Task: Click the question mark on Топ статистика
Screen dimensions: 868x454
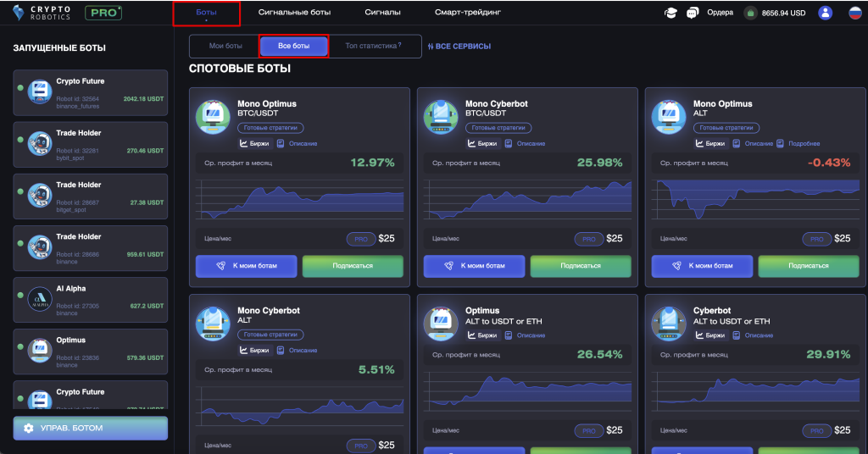Action: click(400, 45)
